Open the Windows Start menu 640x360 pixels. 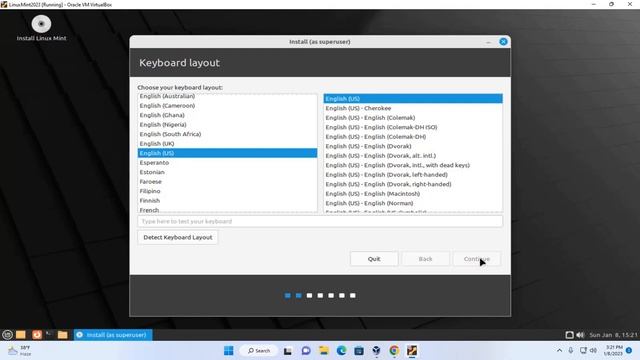(x=229, y=351)
